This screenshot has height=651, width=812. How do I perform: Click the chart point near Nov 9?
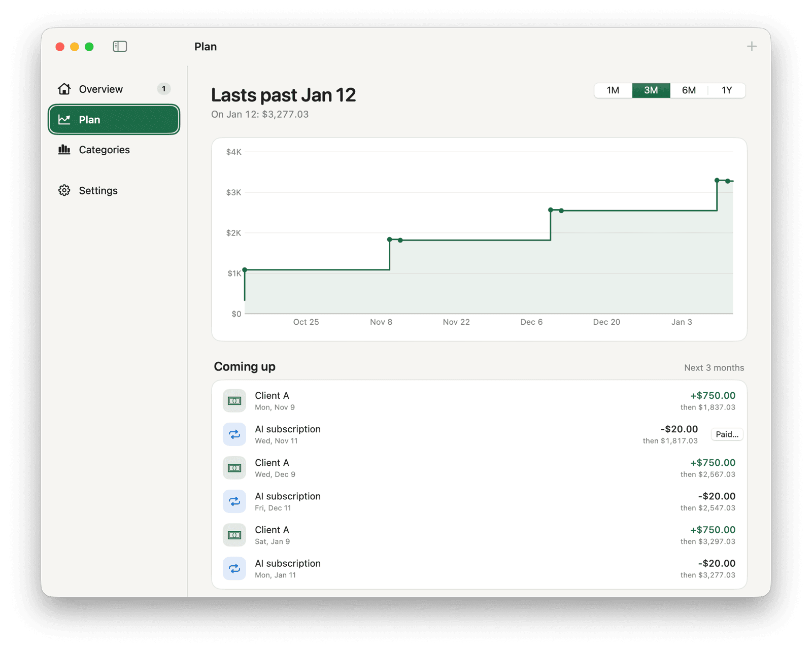pos(390,239)
